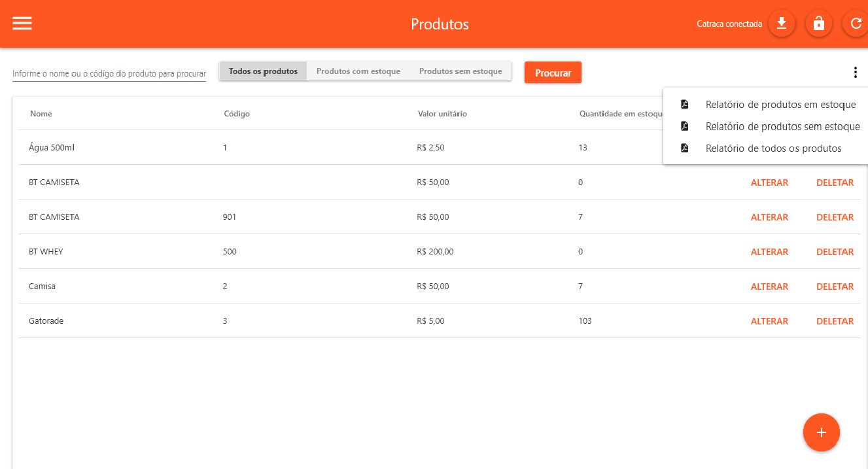Click the plus floating add product button
The width and height of the screenshot is (868, 469).
click(821, 432)
